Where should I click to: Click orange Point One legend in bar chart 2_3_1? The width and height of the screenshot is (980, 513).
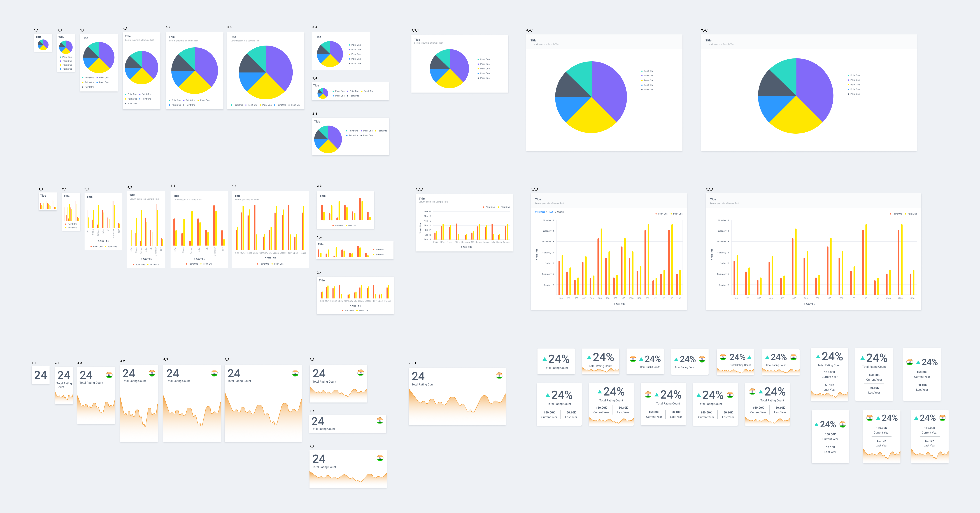(x=489, y=207)
